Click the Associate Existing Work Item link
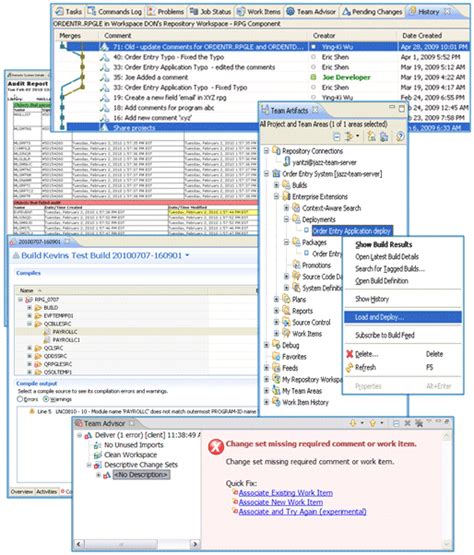The width and height of the screenshot is (474, 555). coord(286,493)
